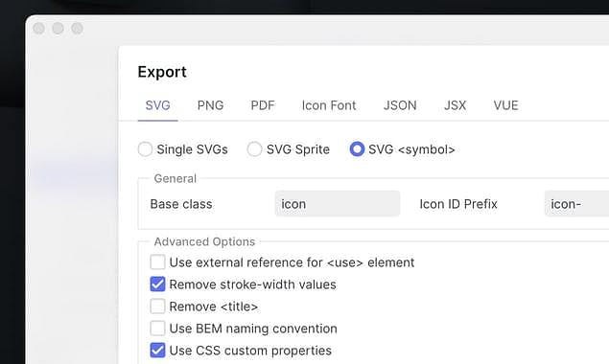This screenshot has height=364, width=609.
Task: Open the VUE export tab
Action: [505, 105]
